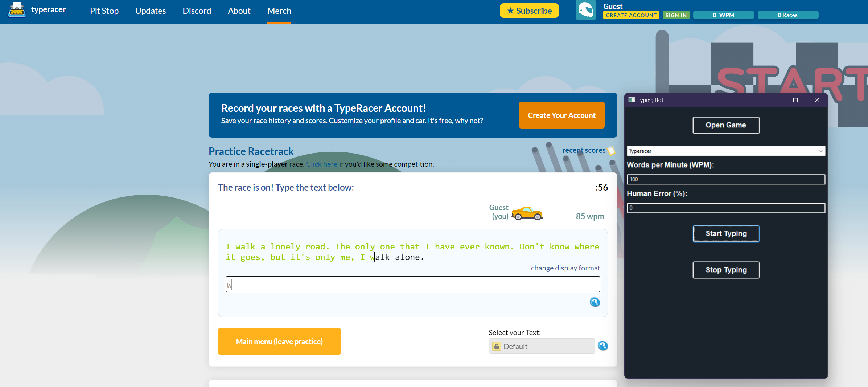The width and height of the screenshot is (868, 387).
Task: Click the CREATE ACCOUNT button in the header
Action: coord(631,15)
